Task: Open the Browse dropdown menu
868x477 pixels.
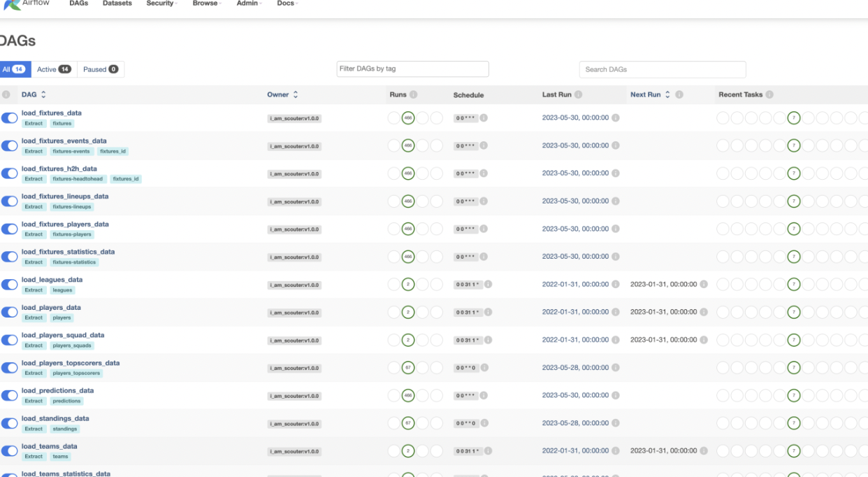Action: (207, 3)
